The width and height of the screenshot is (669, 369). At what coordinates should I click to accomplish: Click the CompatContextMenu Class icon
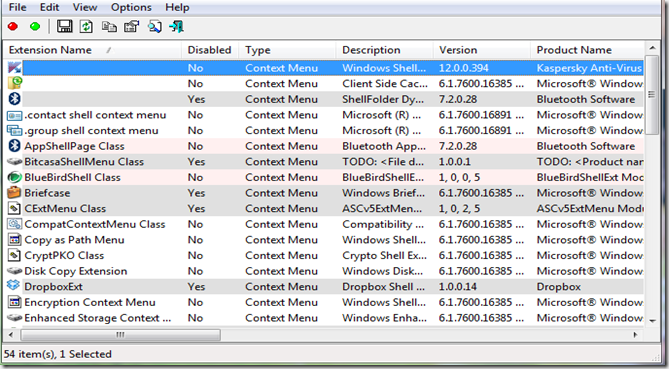tap(15, 224)
